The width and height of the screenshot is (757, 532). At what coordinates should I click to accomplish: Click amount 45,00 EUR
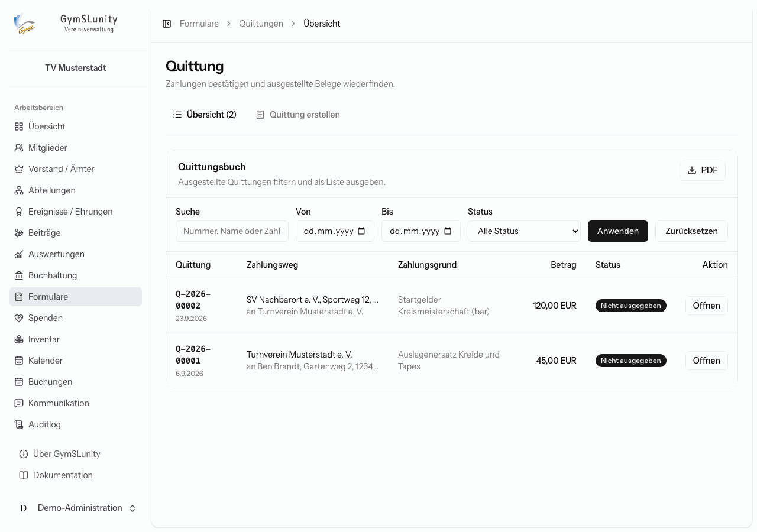(x=557, y=361)
